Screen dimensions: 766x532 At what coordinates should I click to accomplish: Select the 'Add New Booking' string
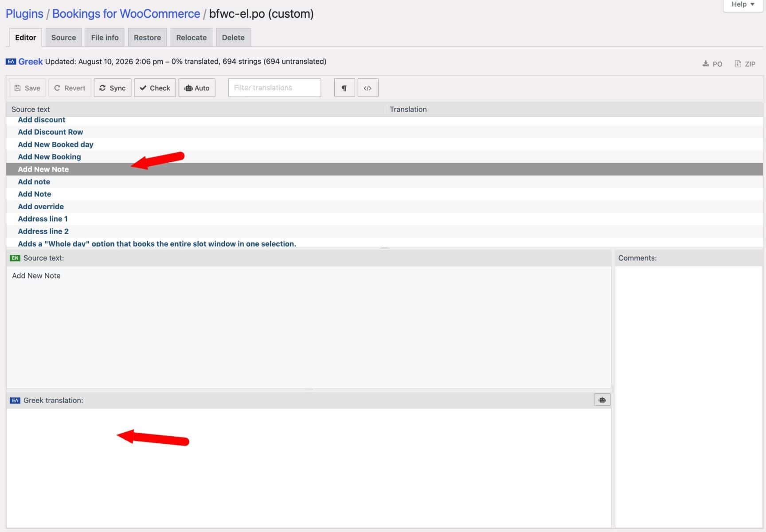(384, 157)
